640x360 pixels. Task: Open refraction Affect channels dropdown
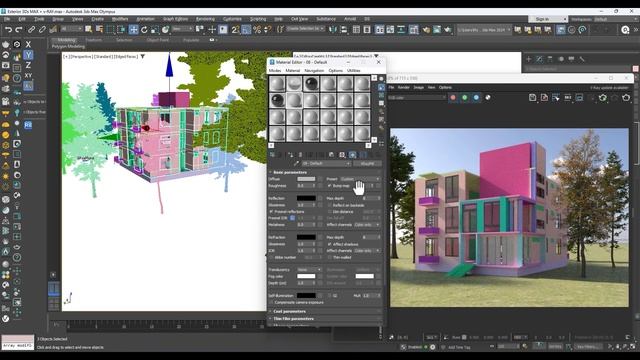pos(367,251)
